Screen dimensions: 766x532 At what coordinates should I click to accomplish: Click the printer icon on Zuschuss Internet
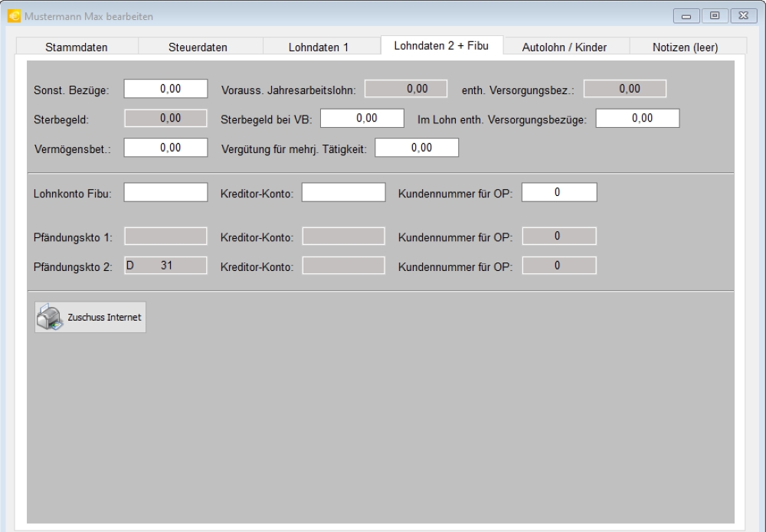tap(50, 317)
